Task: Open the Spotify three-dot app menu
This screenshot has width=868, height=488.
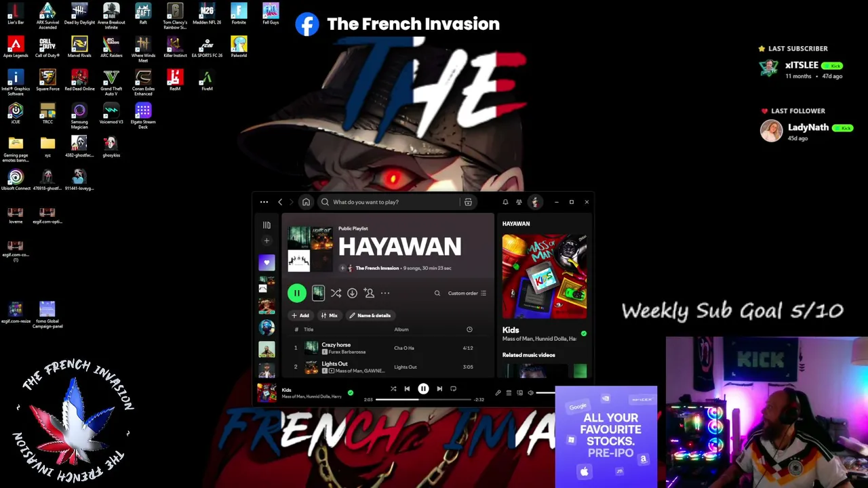Action: tap(264, 202)
